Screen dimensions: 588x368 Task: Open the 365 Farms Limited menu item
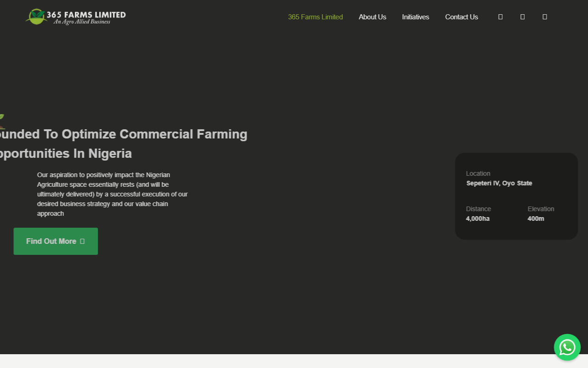pos(315,17)
